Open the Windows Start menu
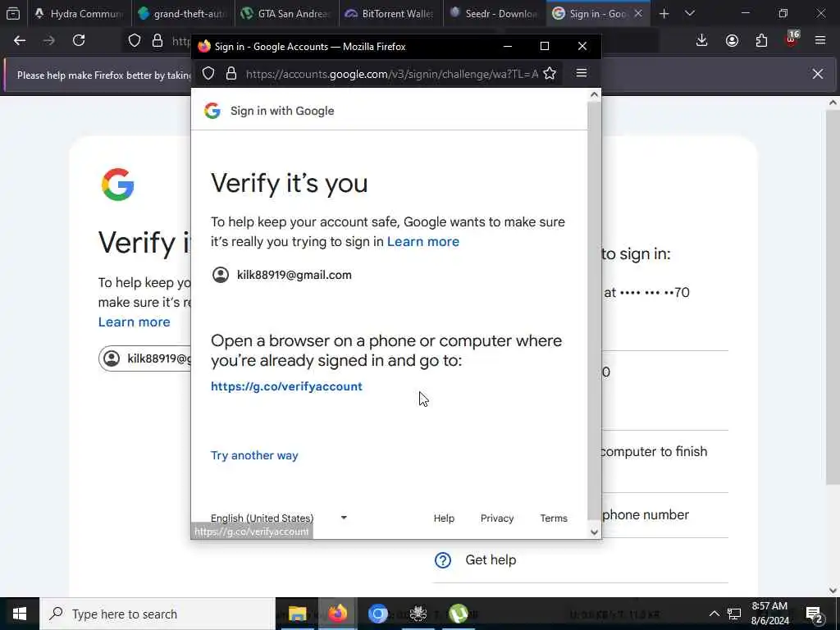The height and width of the screenshot is (630, 840). [20, 614]
